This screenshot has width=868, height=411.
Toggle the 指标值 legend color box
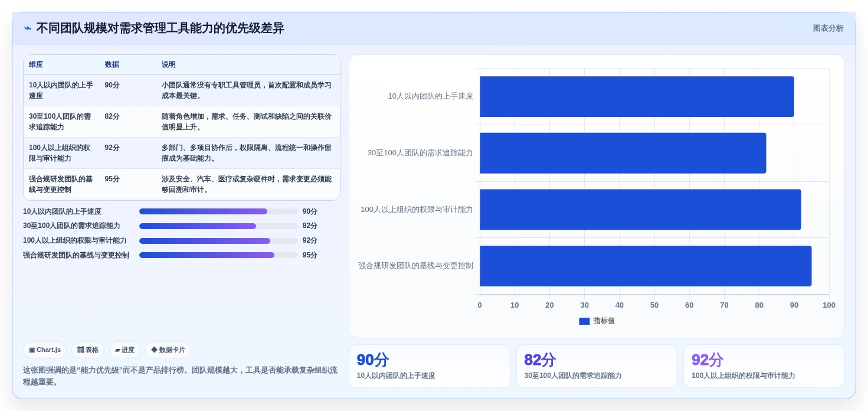(584, 321)
